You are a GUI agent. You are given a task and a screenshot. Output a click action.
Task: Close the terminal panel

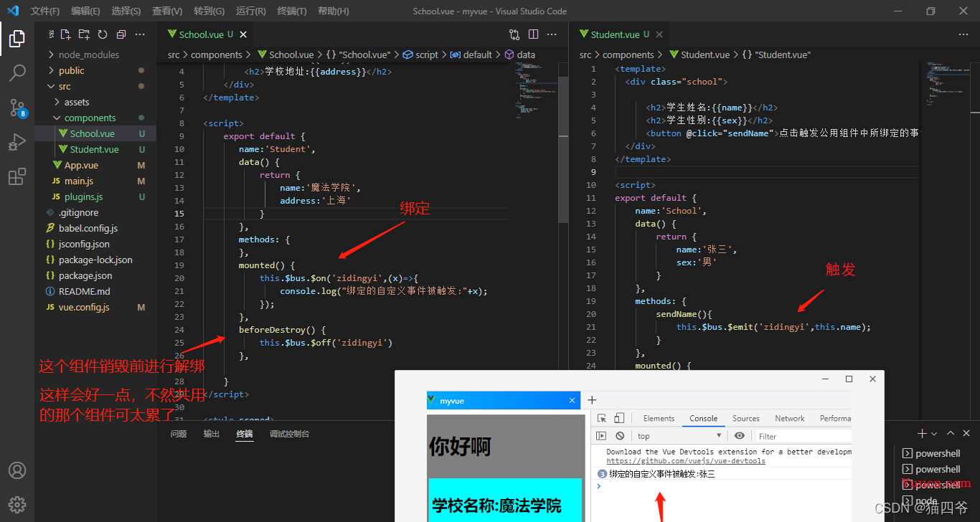pyautogui.click(x=966, y=434)
